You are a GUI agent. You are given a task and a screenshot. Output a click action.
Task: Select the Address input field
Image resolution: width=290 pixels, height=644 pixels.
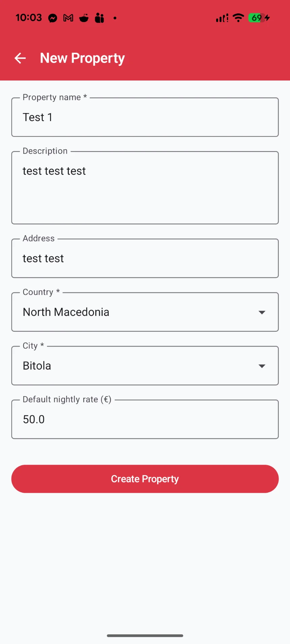pos(145,259)
